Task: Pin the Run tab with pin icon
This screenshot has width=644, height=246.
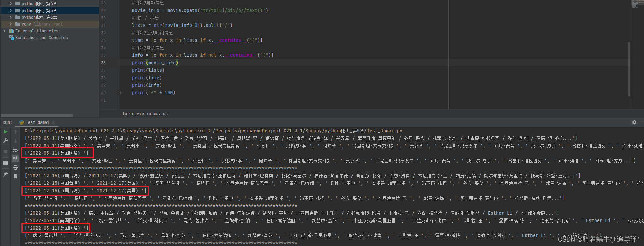Action: tap(5, 174)
